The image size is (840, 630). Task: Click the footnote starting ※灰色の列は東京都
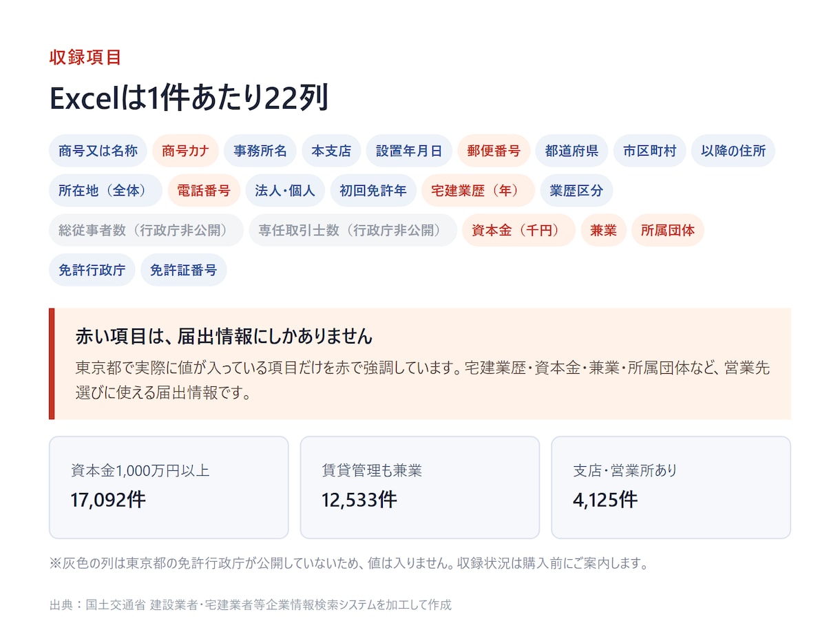click(349, 563)
